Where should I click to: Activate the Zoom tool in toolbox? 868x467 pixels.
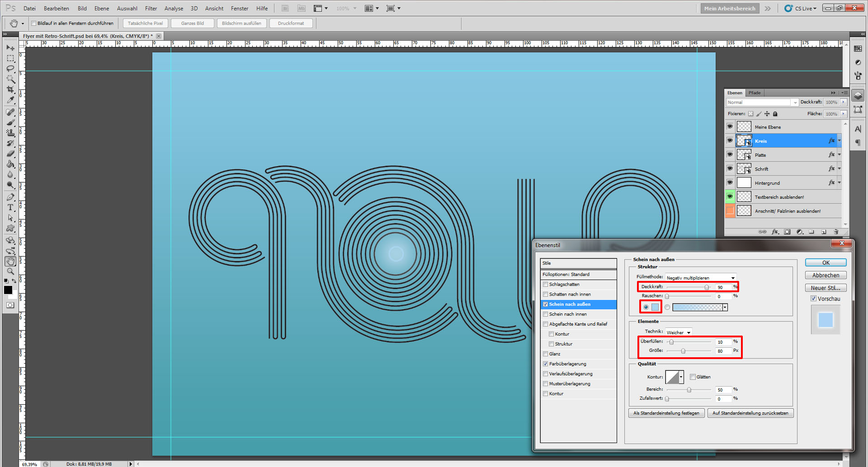point(10,271)
